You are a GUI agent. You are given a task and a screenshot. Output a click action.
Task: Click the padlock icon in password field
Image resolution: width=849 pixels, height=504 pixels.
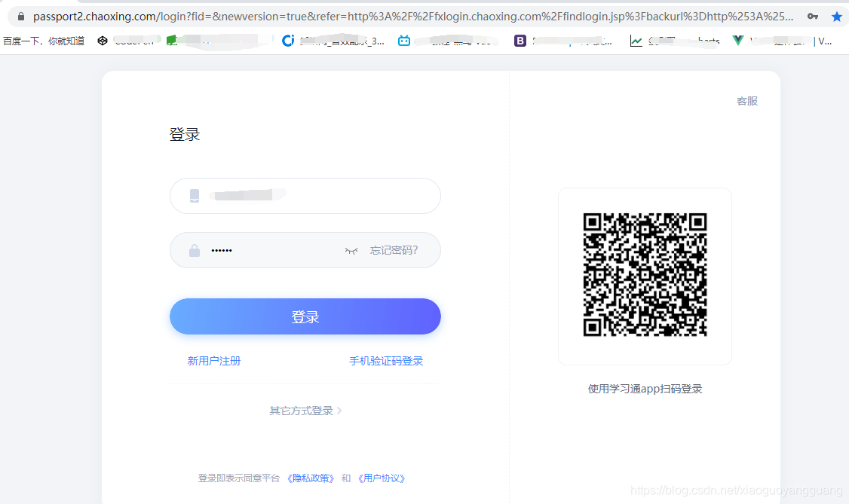[x=195, y=250]
